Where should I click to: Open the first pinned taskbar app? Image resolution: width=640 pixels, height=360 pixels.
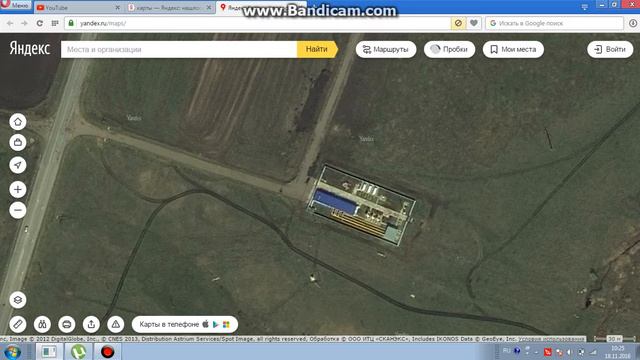pyautogui.click(x=49, y=352)
